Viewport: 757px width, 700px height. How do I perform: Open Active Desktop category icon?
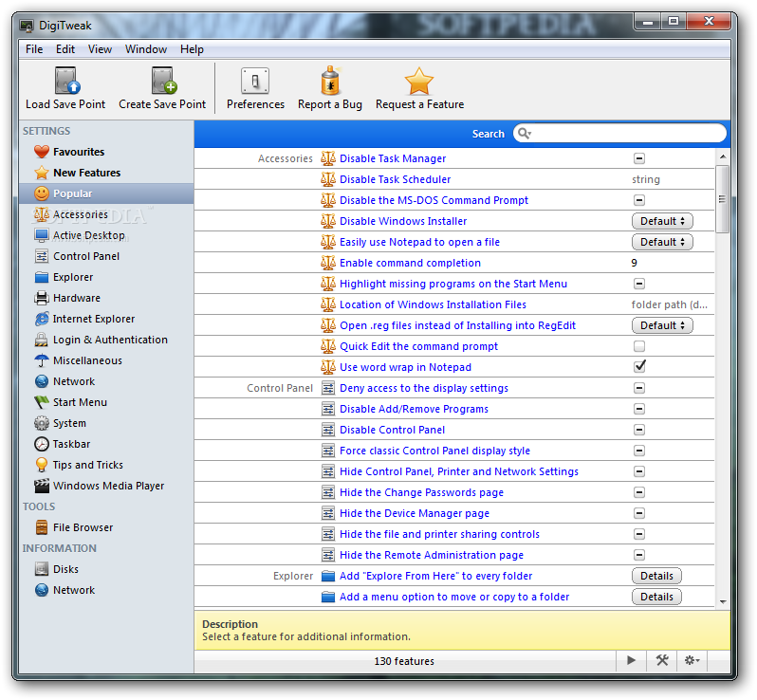[x=42, y=235]
